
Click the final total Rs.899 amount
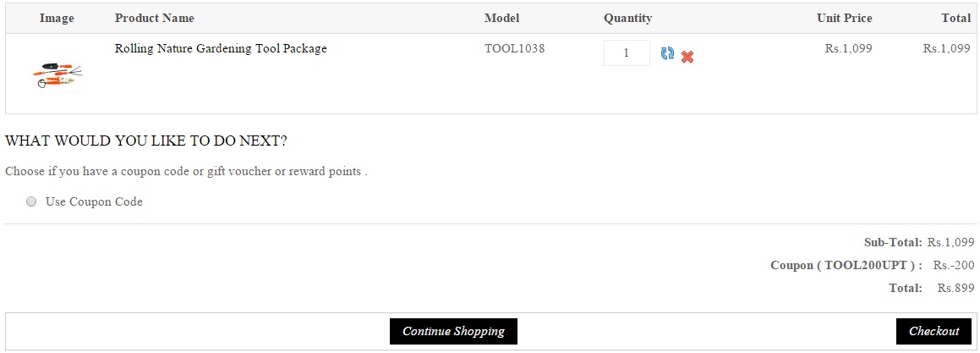[955, 288]
